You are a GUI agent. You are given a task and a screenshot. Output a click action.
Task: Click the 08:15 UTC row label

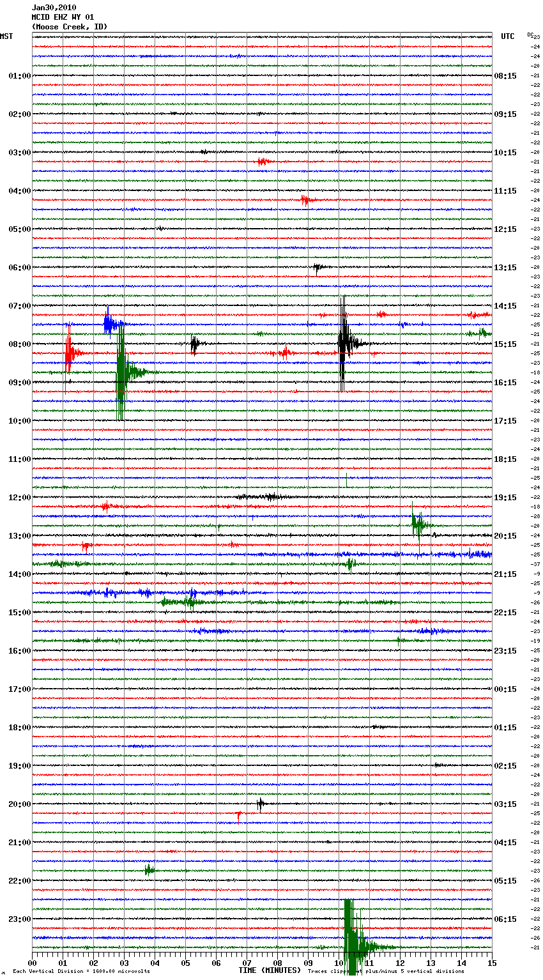click(x=505, y=76)
